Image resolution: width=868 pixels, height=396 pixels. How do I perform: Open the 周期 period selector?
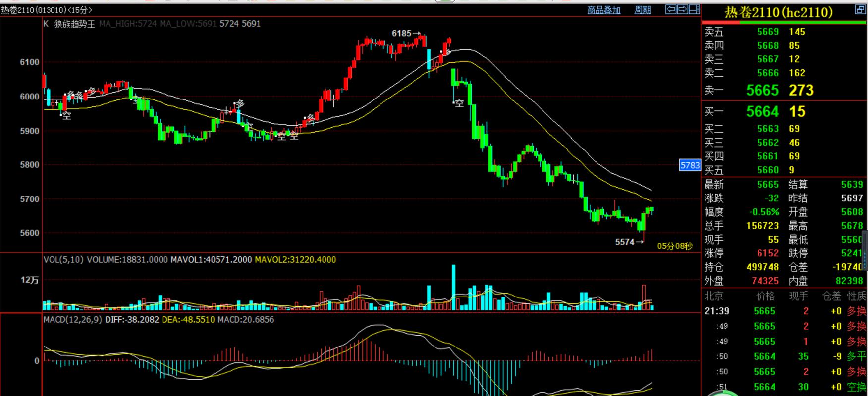[x=642, y=10]
